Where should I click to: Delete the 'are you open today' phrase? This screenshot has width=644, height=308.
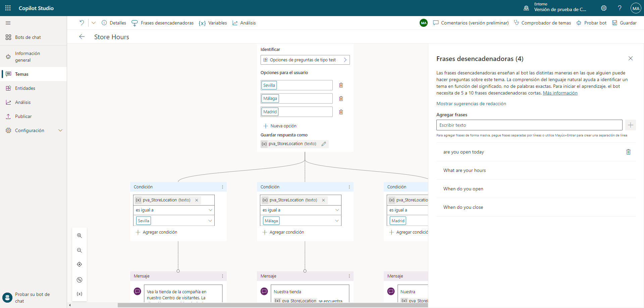tap(628, 152)
